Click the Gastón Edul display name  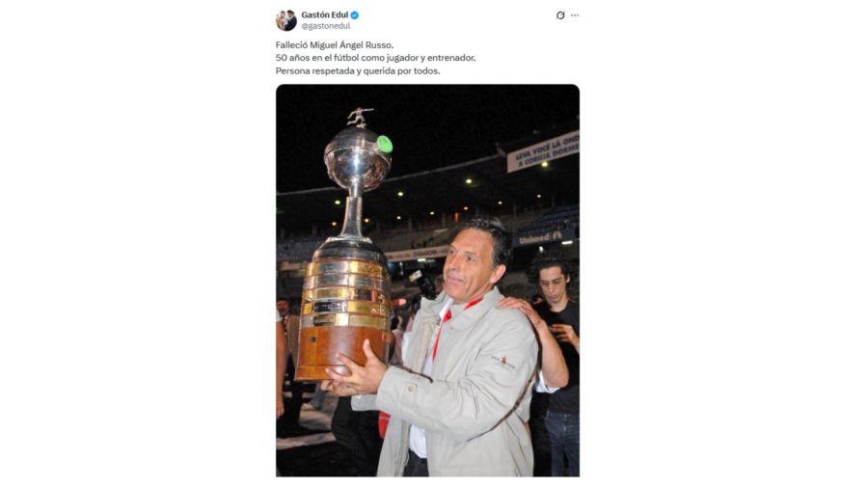point(325,14)
